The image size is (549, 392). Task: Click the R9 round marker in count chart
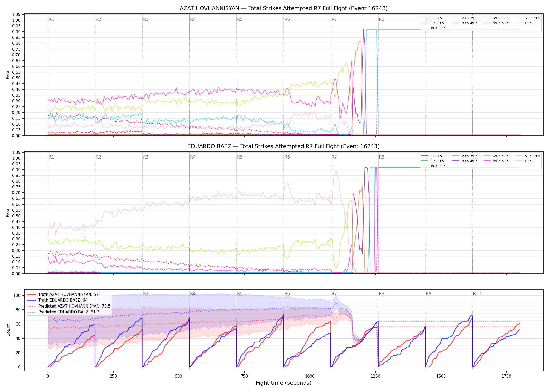point(428,294)
